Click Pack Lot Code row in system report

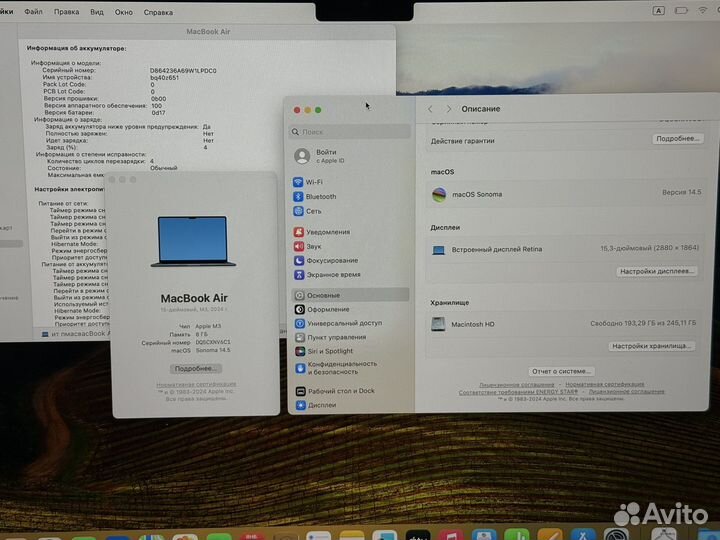coord(99,84)
